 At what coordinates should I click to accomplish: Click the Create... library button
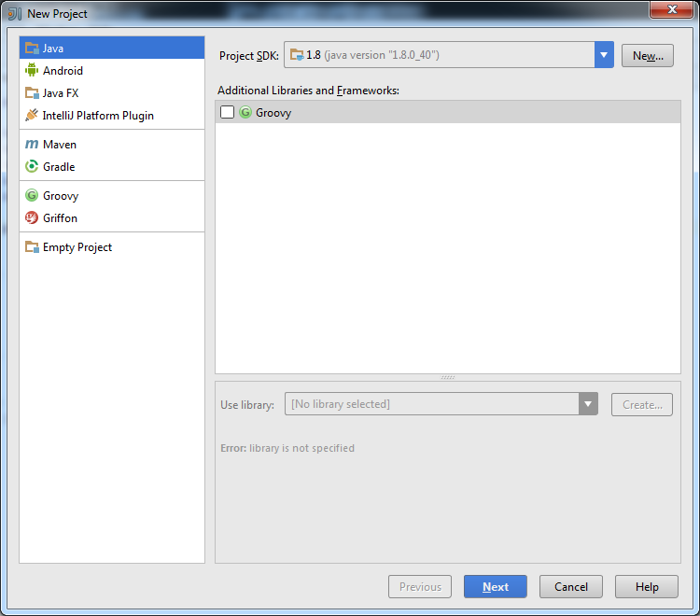[x=642, y=404]
